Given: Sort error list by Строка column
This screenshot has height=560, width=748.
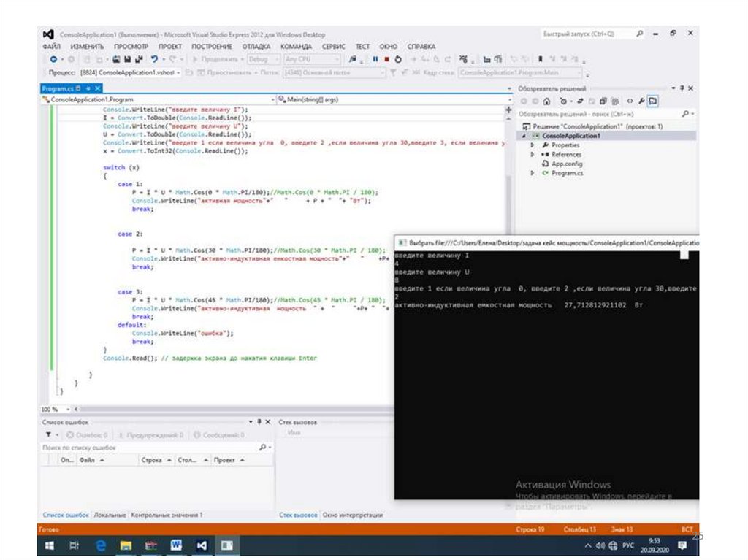Looking at the screenshot, I should (153, 461).
